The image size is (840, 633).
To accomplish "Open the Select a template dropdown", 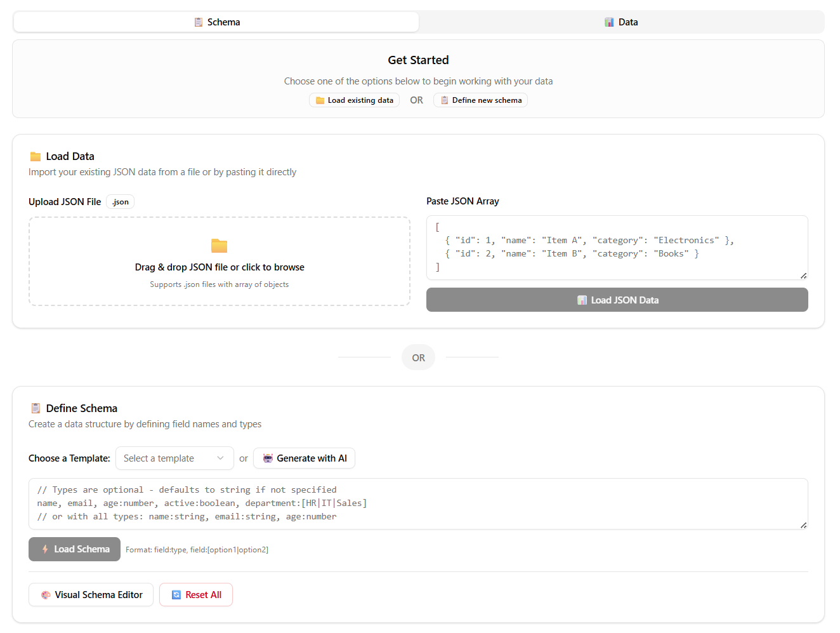I will [x=166, y=458].
